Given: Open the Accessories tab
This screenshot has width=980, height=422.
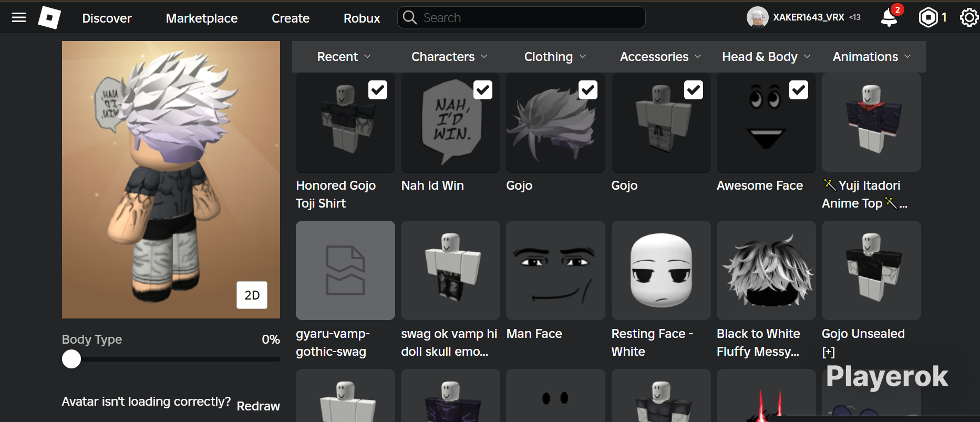Looking at the screenshot, I should pos(661,57).
